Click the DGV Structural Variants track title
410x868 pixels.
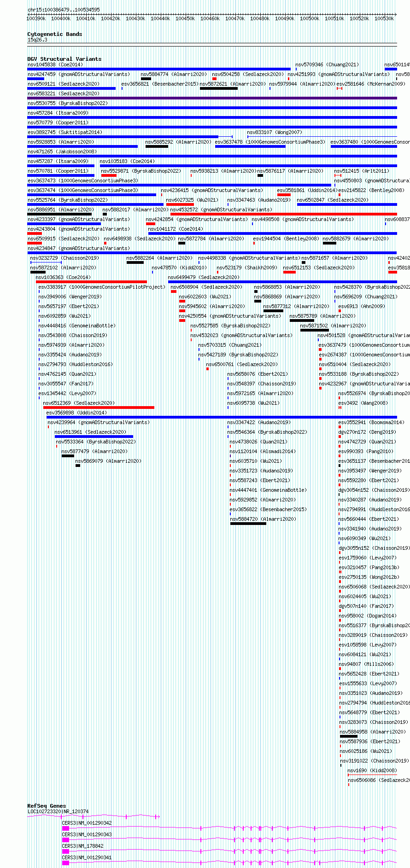coord(64,59)
